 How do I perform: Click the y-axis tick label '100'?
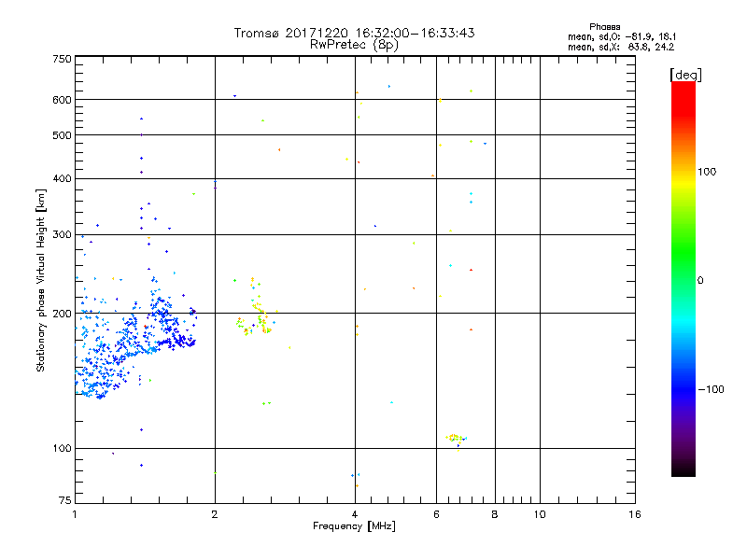62,448
